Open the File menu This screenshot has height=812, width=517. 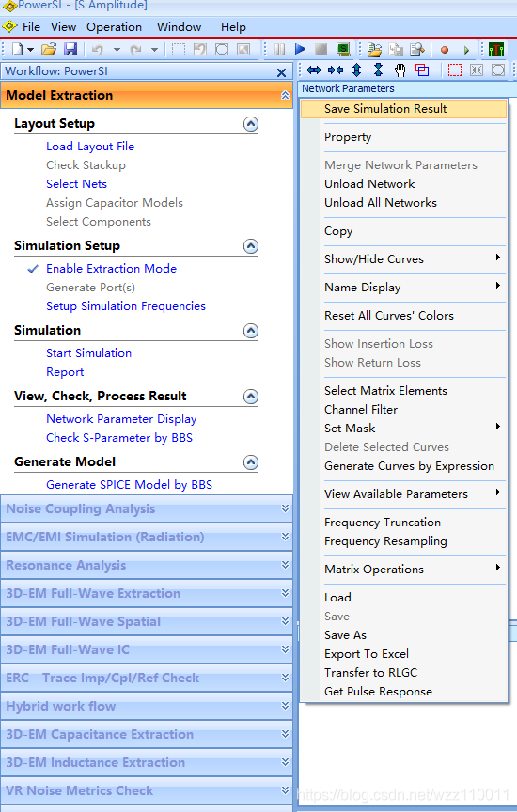pos(31,27)
